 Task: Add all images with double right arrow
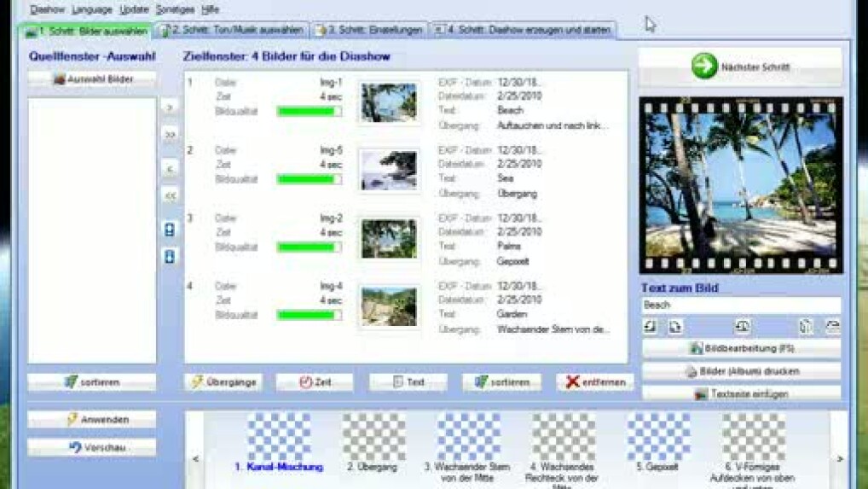[170, 135]
